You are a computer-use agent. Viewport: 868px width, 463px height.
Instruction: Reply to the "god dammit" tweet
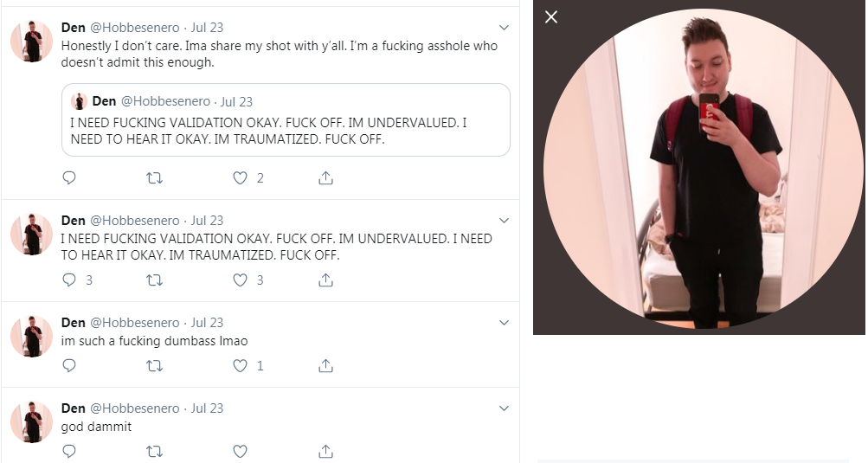(x=69, y=452)
